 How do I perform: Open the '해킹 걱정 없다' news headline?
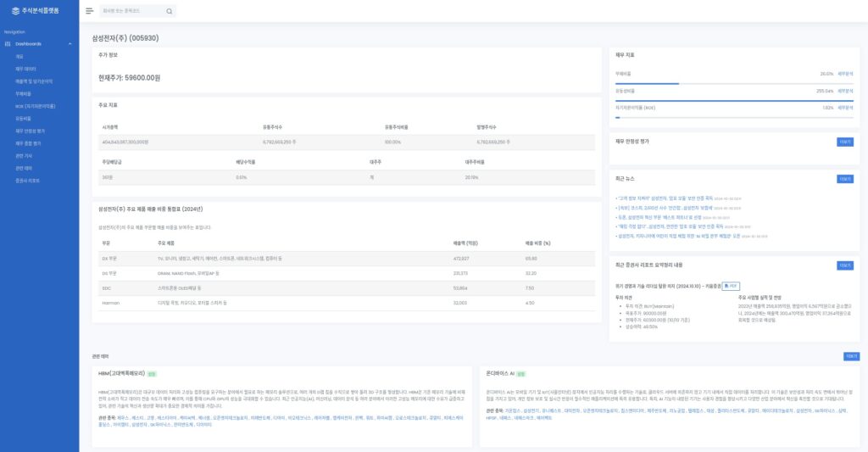[670, 226]
